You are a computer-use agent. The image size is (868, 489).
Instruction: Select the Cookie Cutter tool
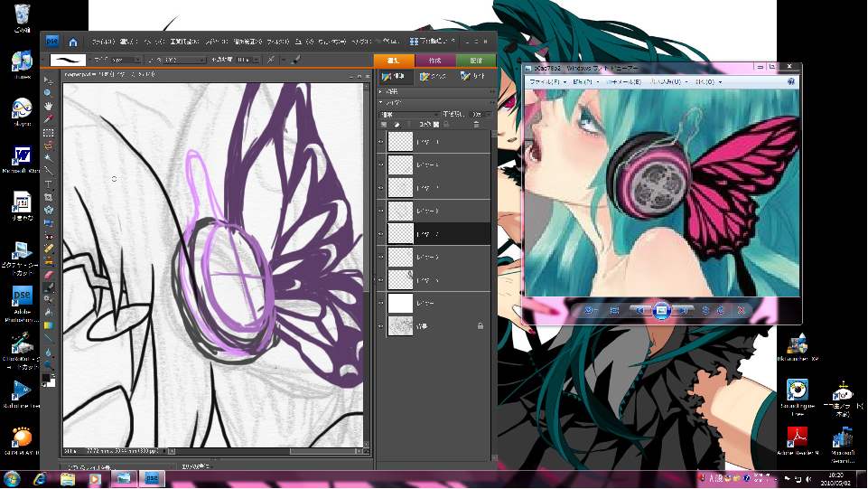tap(48, 210)
